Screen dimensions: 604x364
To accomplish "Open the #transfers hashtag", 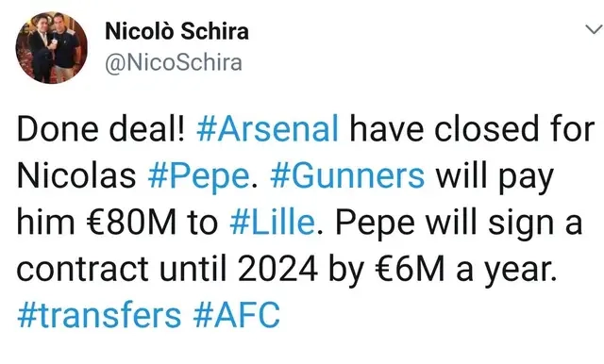I will 99,315.
